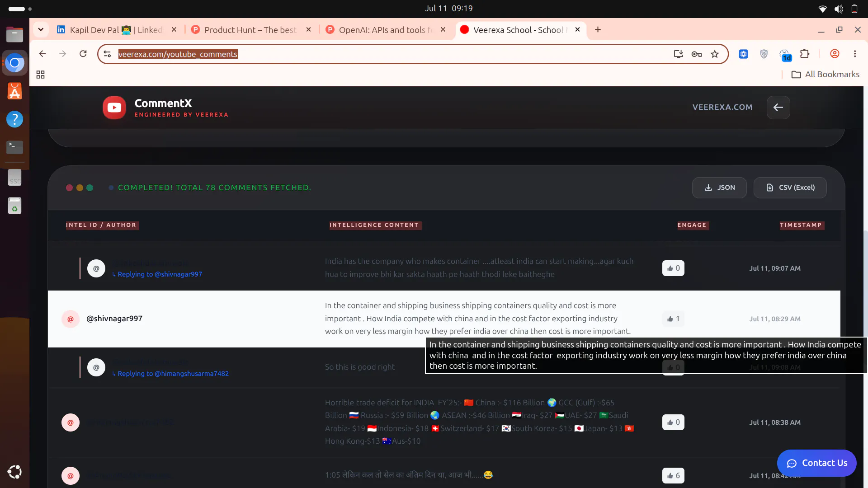
Task: Open the All Bookmarks folder
Action: (x=825, y=75)
